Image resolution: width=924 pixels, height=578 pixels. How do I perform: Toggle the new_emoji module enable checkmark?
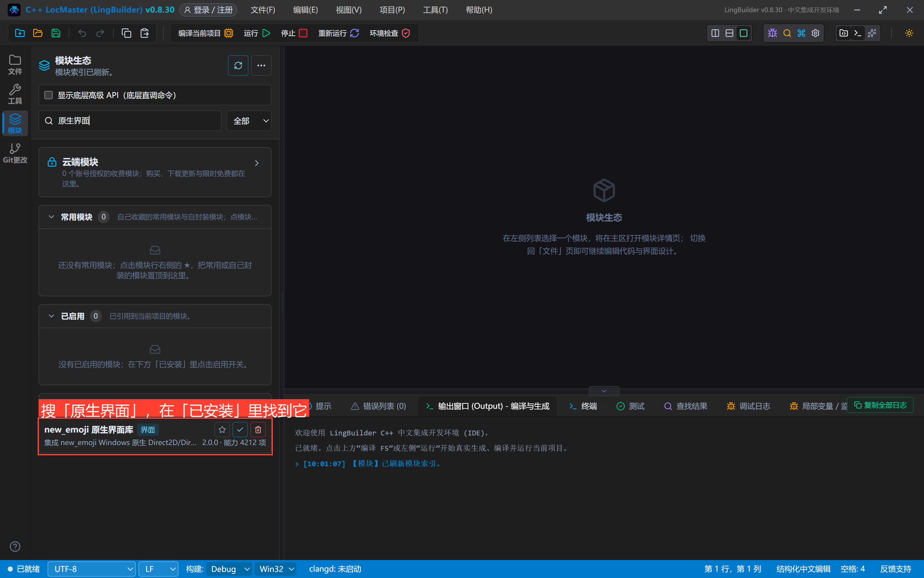(x=240, y=429)
